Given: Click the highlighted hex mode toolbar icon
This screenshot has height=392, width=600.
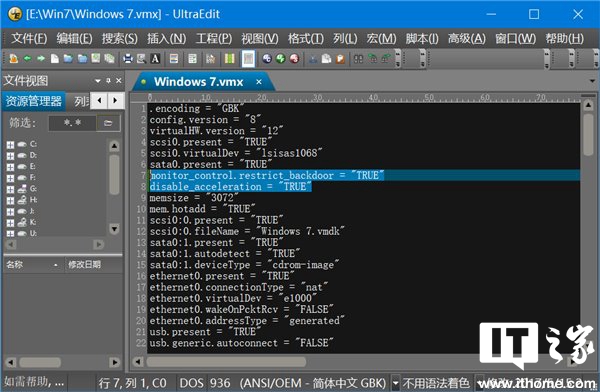Looking at the screenshot, I should (248, 59).
